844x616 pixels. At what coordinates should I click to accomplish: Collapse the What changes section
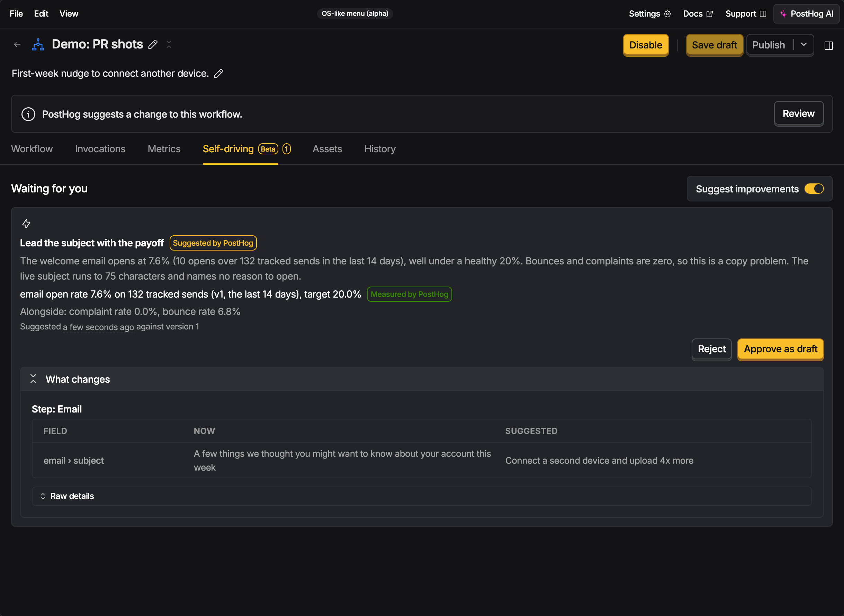coord(33,379)
